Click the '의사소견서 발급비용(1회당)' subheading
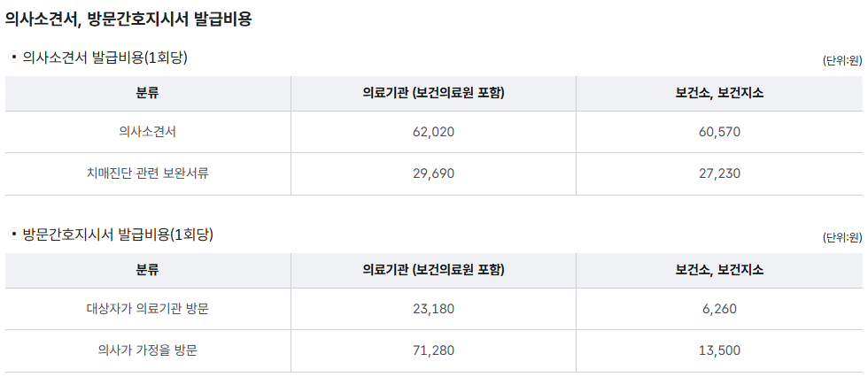The image size is (868, 377). pyautogui.click(x=105, y=58)
